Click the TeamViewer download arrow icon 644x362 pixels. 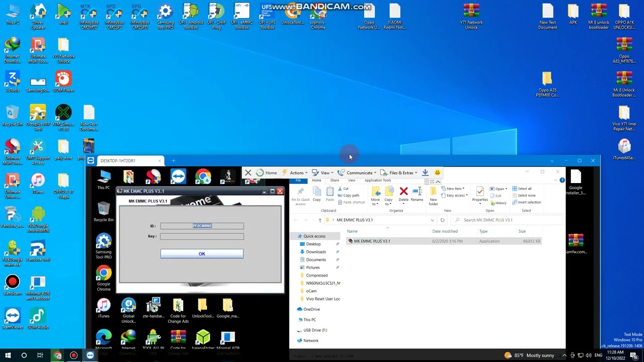425,172
